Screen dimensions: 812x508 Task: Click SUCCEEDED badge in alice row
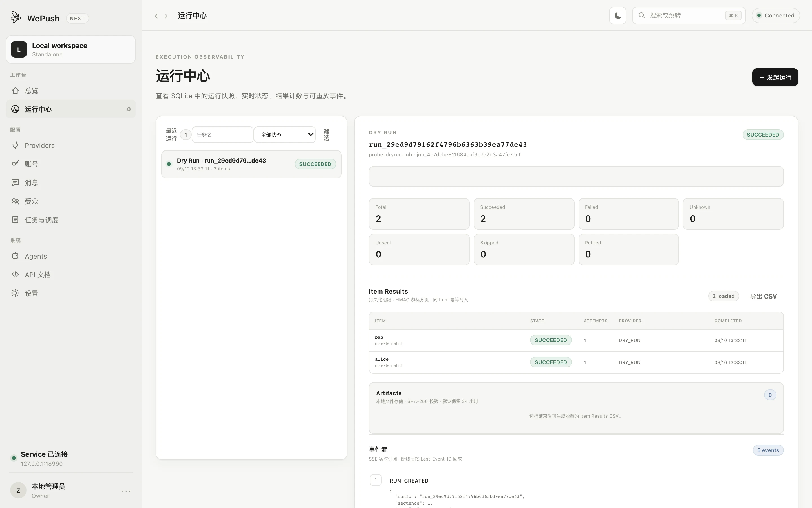tap(551, 362)
